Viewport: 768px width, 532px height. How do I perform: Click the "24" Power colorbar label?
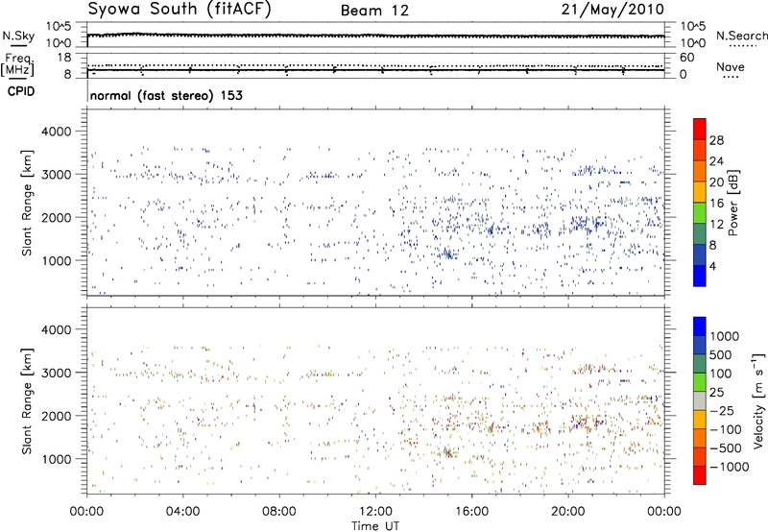[x=716, y=161]
